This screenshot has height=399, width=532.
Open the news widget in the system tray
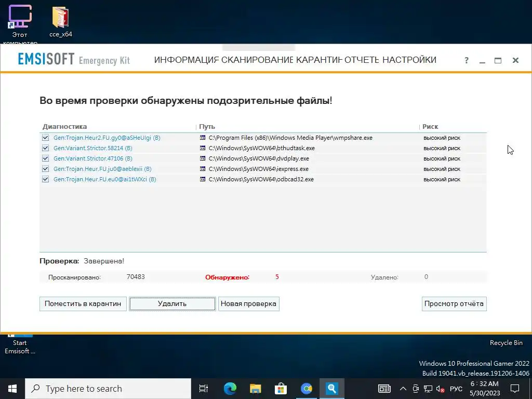384,389
